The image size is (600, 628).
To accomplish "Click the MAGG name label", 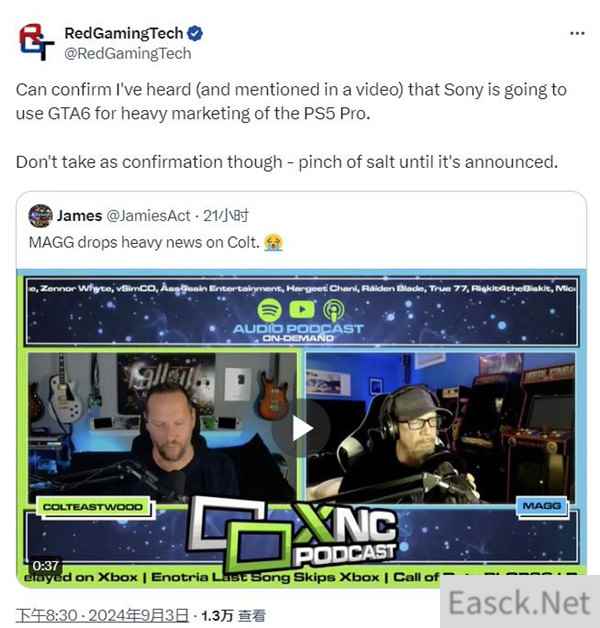I will click(x=542, y=506).
